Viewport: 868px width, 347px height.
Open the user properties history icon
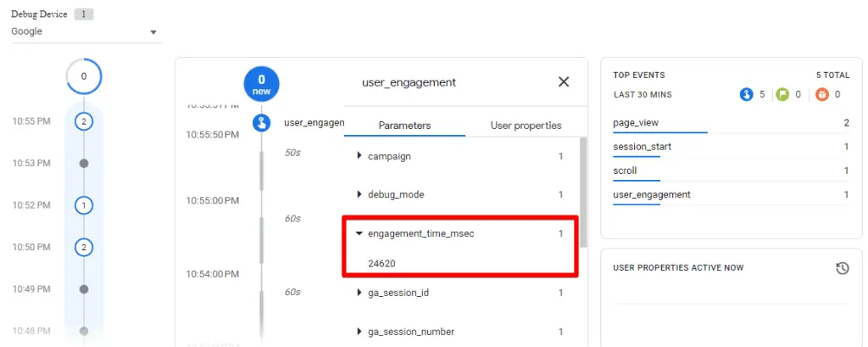click(x=842, y=268)
